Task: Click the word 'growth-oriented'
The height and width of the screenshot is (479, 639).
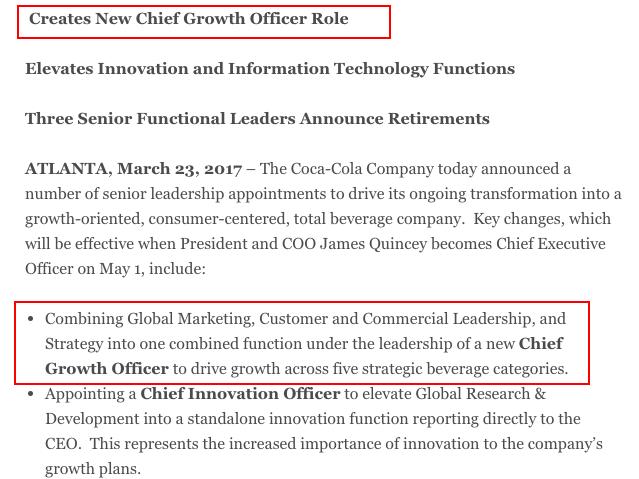Action: click(81, 193)
